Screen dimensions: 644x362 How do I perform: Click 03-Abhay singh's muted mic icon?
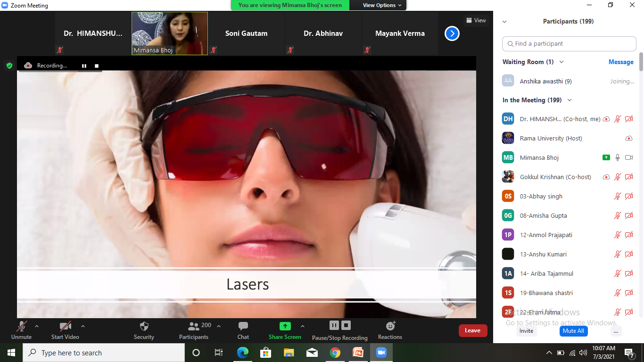pos(618,197)
